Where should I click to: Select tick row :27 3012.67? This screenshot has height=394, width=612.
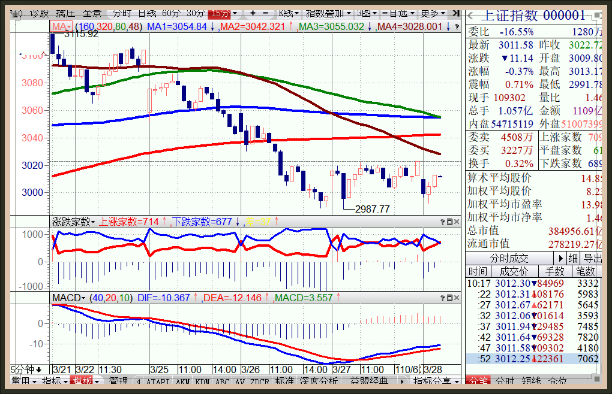[x=533, y=305]
